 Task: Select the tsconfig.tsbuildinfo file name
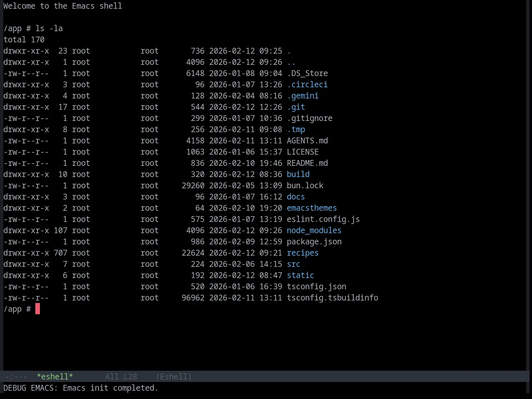coord(332,298)
